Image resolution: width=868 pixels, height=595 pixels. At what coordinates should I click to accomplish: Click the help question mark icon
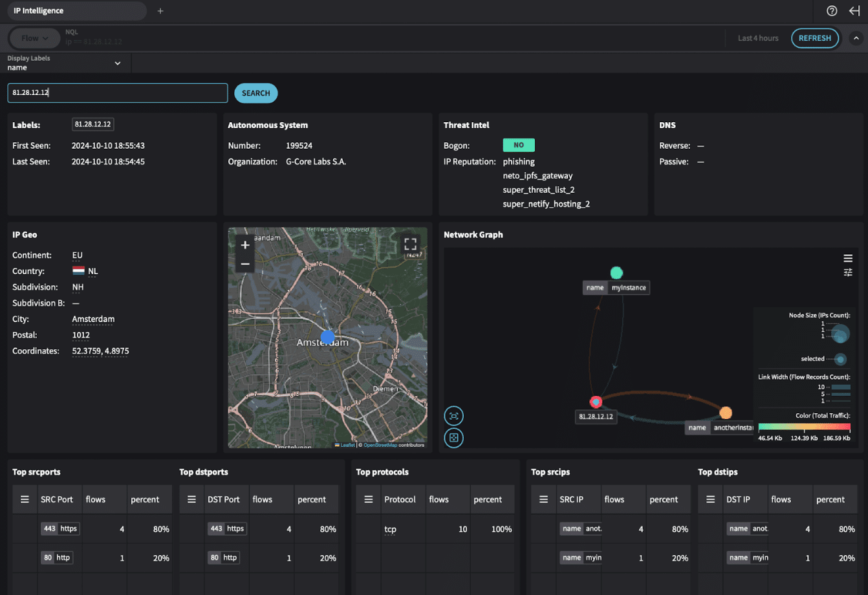832,11
